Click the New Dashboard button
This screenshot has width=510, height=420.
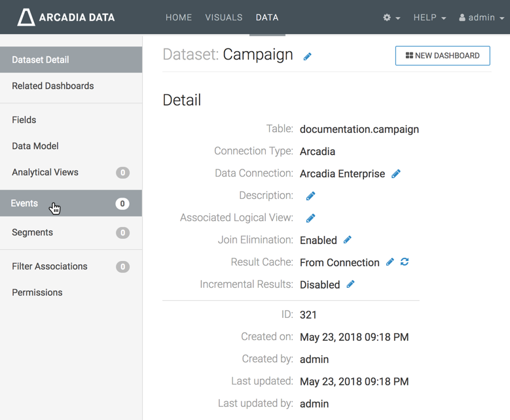(x=443, y=56)
